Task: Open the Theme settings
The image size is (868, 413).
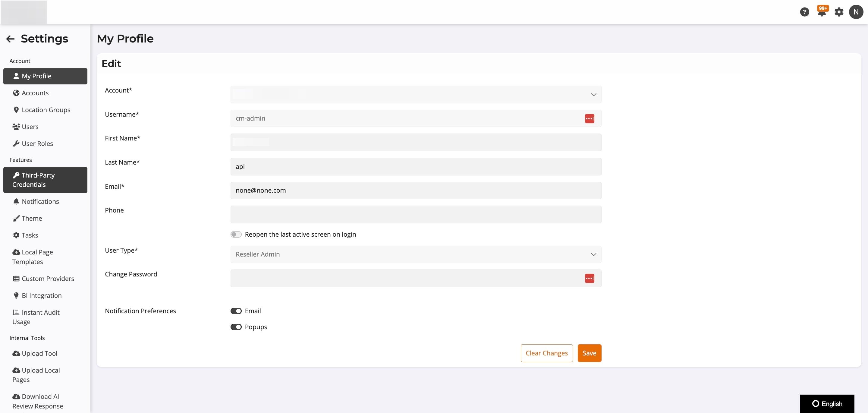Action: [31, 218]
